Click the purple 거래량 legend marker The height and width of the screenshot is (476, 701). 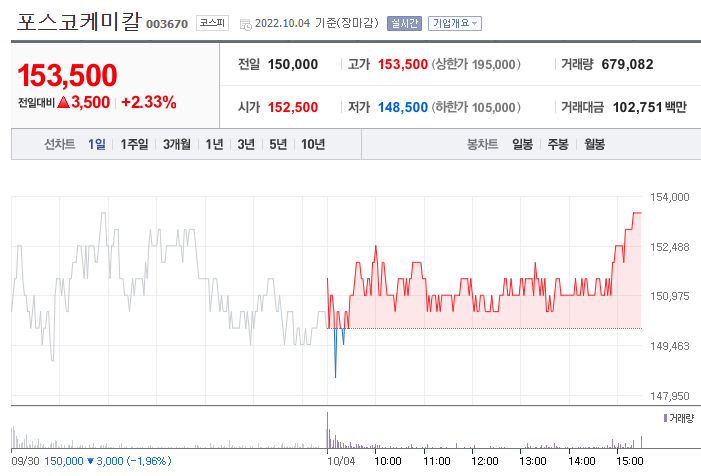tap(665, 418)
